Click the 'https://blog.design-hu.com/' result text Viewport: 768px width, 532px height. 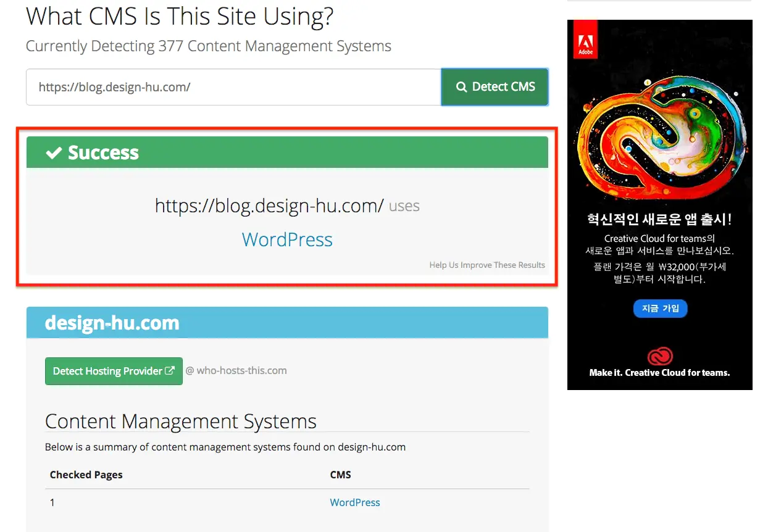click(x=269, y=206)
